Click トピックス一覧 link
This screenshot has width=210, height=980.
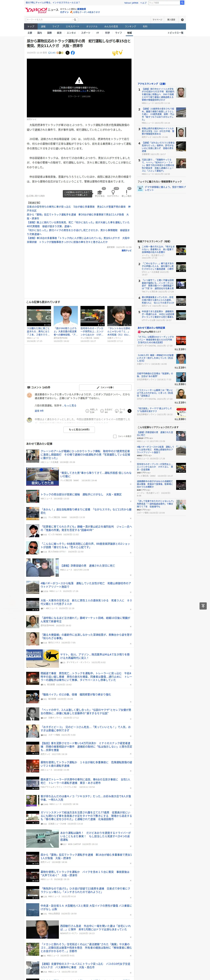[x=175, y=33]
